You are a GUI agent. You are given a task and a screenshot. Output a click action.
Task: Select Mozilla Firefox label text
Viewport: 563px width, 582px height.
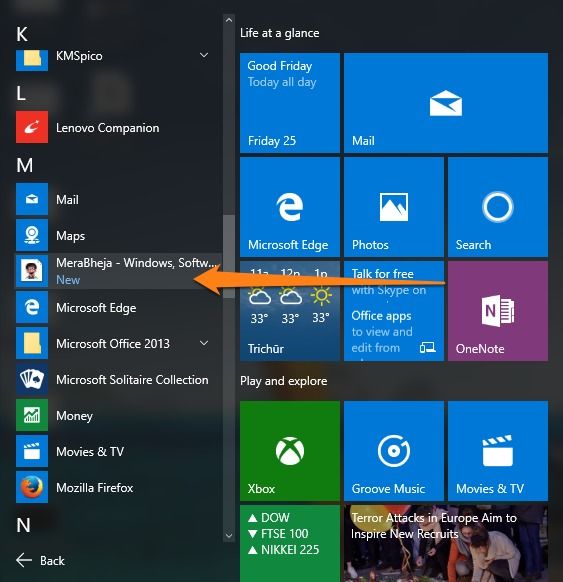pyautogui.click(x=95, y=487)
